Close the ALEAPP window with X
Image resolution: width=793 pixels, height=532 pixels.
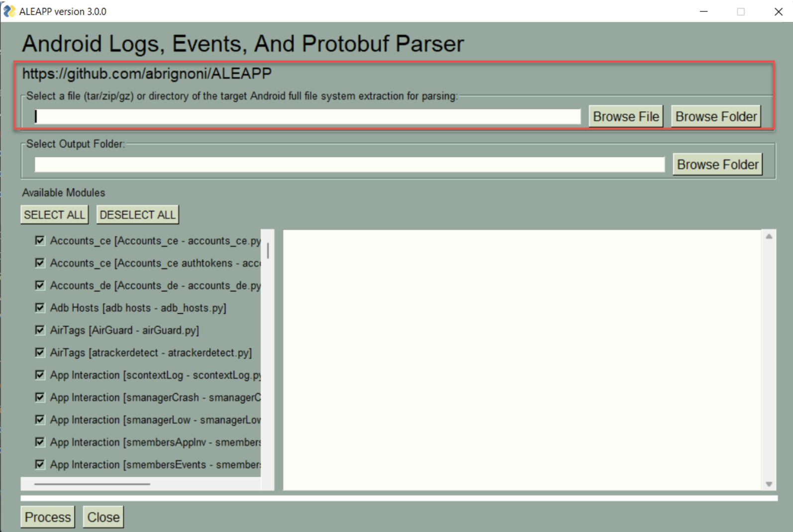(x=779, y=11)
